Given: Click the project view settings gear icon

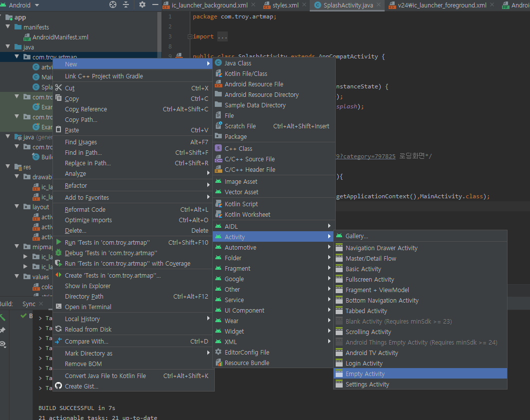Looking at the screenshot, I should 142,4.
